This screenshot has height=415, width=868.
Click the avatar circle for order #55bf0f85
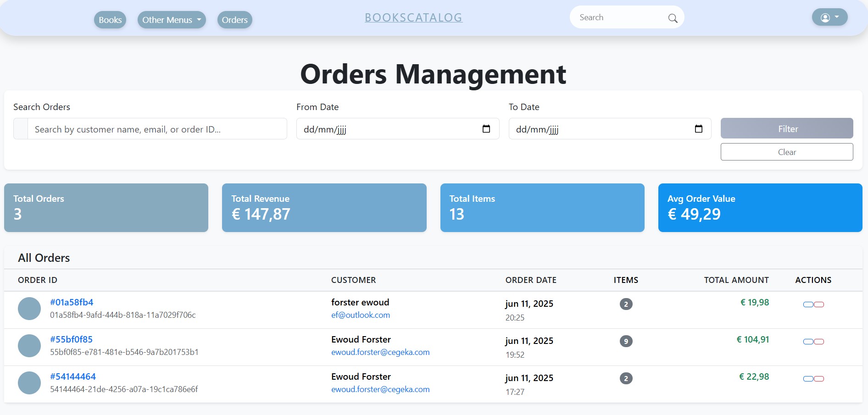29,346
